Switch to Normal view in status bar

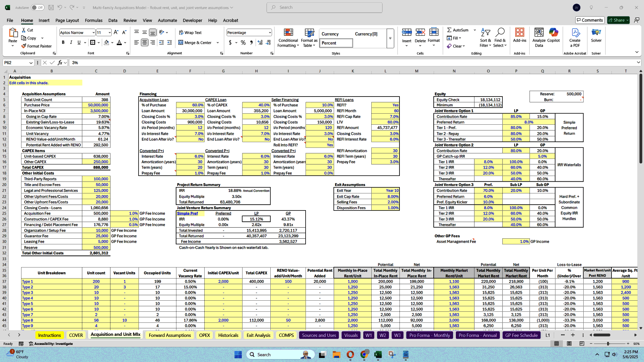point(556,344)
